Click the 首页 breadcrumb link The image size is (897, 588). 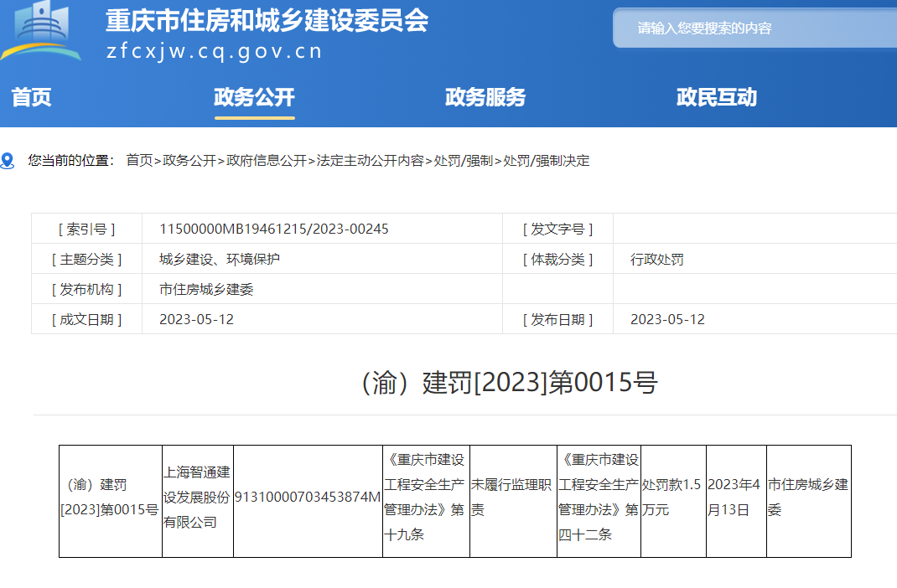[x=139, y=161]
